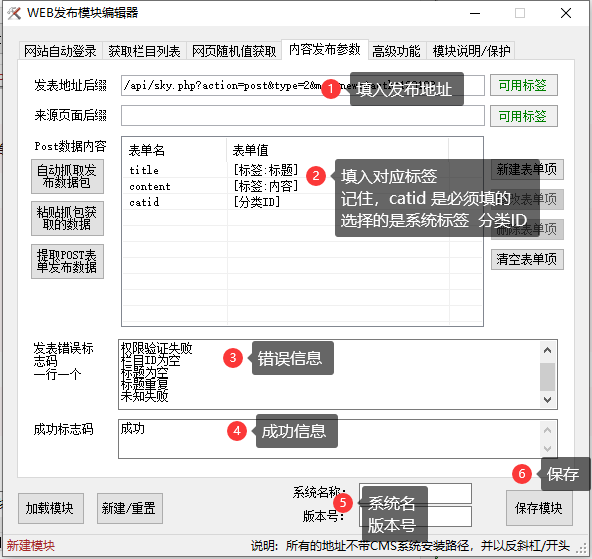Switch to the 高级功能 tab

click(396, 51)
